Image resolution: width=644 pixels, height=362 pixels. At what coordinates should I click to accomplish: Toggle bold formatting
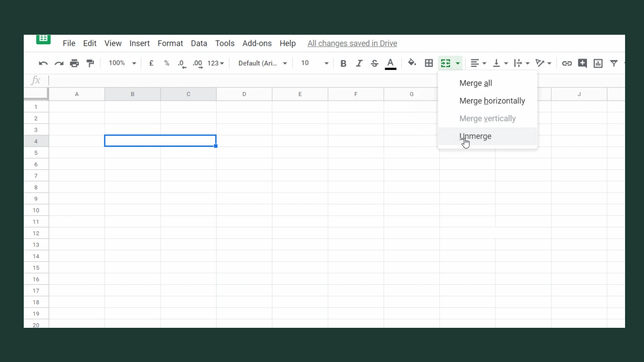pos(343,63)
